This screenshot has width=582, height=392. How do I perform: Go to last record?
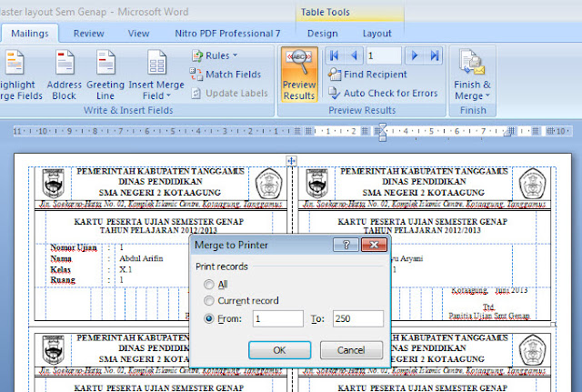[x=435, y=55]
